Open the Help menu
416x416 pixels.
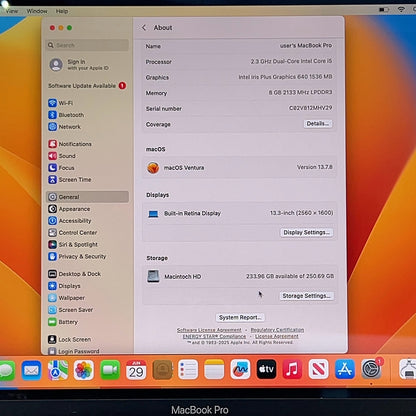click(62, 11)
